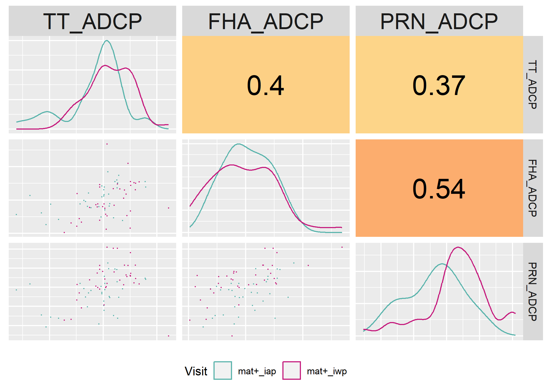Click the FHA_ADCP column header

click(x=266, y=21)
